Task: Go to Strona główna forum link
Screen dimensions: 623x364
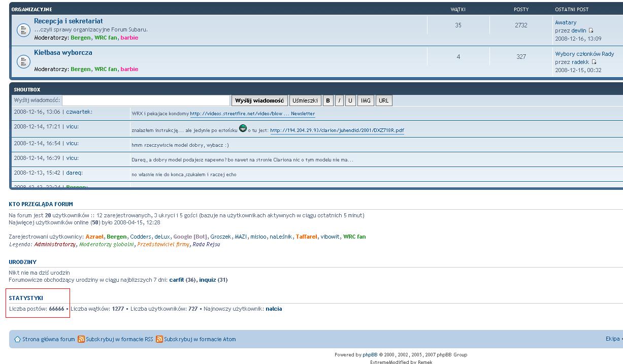Action: (x=48, y=339)
